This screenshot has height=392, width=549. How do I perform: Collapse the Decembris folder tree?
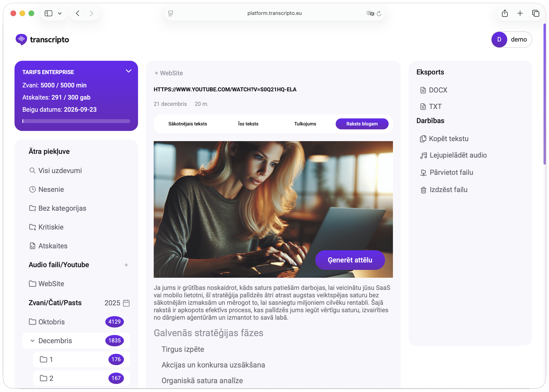(x=32, y=341)
